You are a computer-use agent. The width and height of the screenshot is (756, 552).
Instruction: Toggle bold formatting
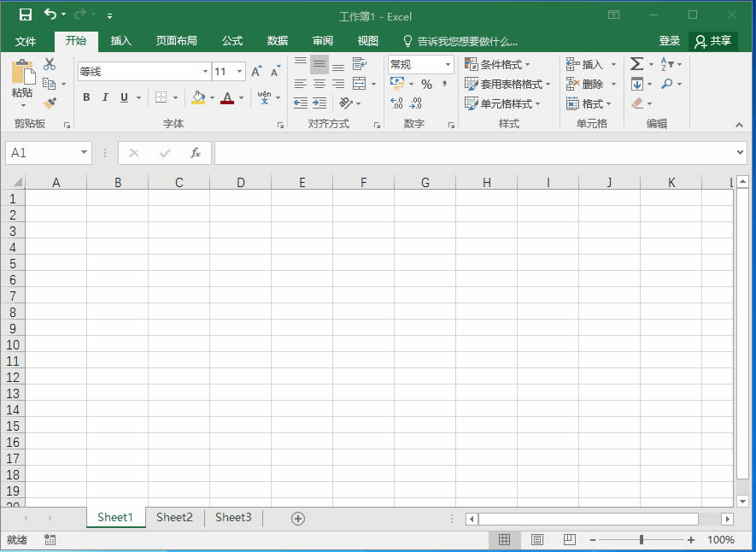(86, 97)
